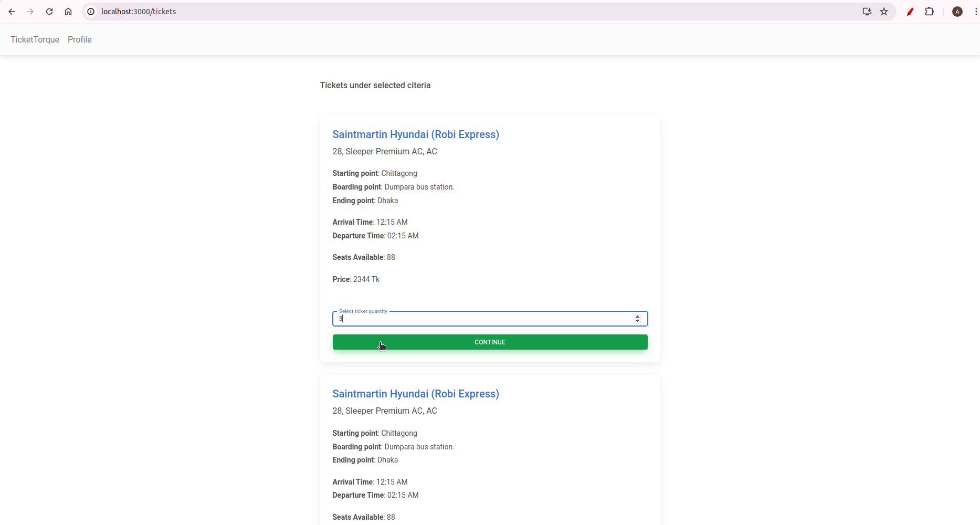The height and width of the screenshot is (525, 980).
Task: Click the 'Tickets under selected citeria' heading
Action: click(x=375, y=85)
